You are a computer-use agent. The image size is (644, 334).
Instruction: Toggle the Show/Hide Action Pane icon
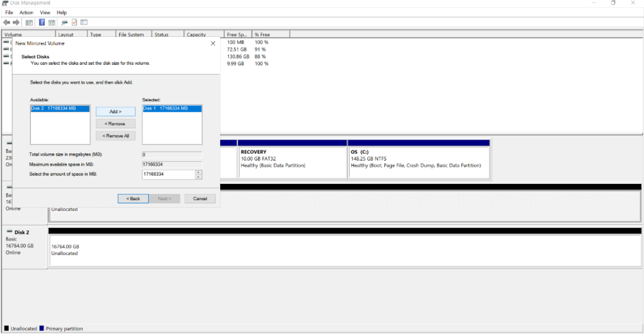(52, 23)
